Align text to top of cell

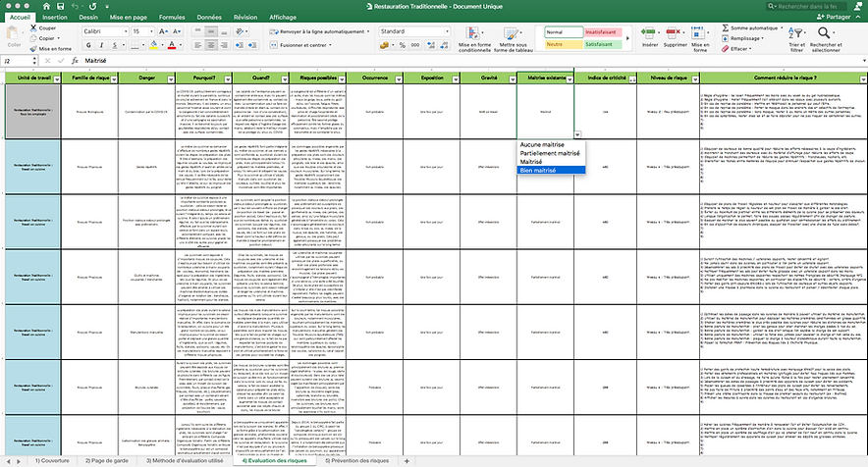coord(197,31)
